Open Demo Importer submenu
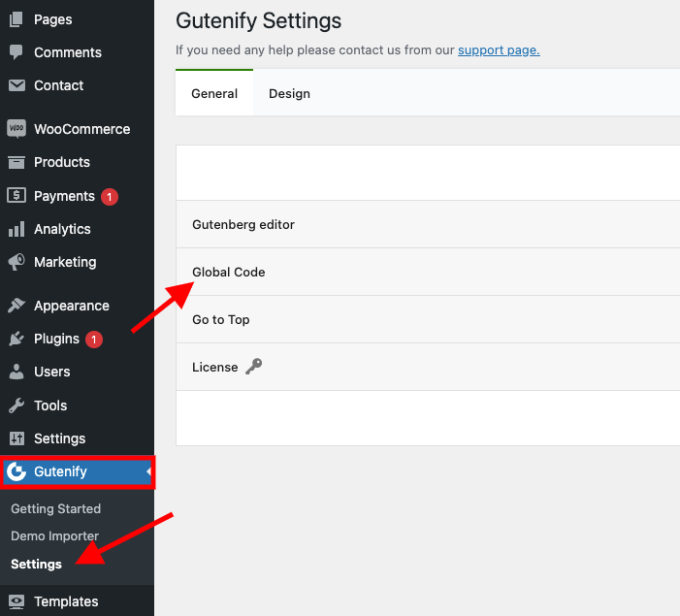 point(54,536)
